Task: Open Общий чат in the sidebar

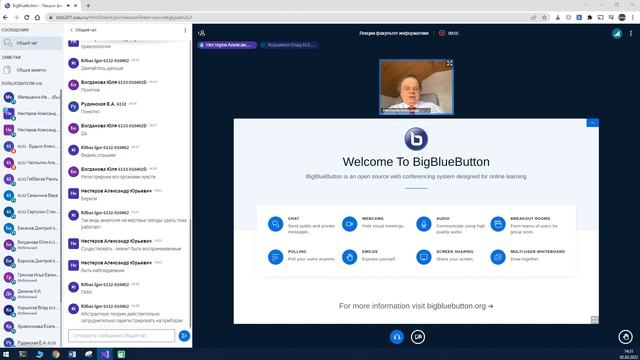Action: 31,43
